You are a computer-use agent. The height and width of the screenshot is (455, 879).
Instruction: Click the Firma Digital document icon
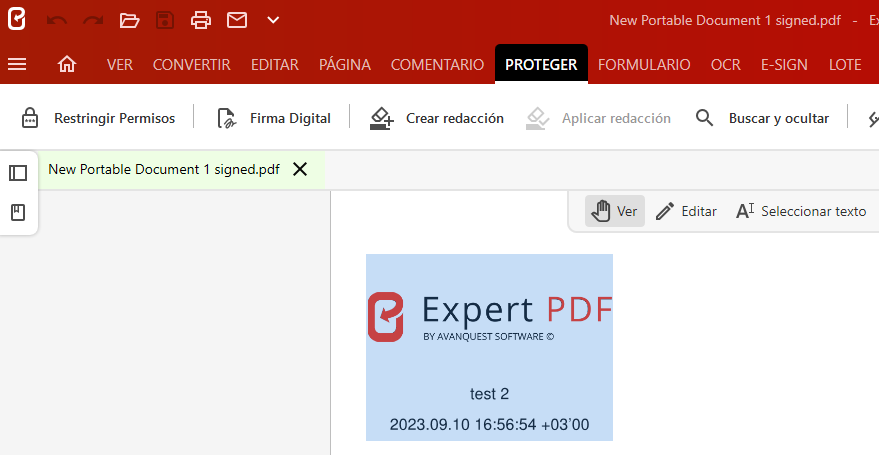point(226,118)
